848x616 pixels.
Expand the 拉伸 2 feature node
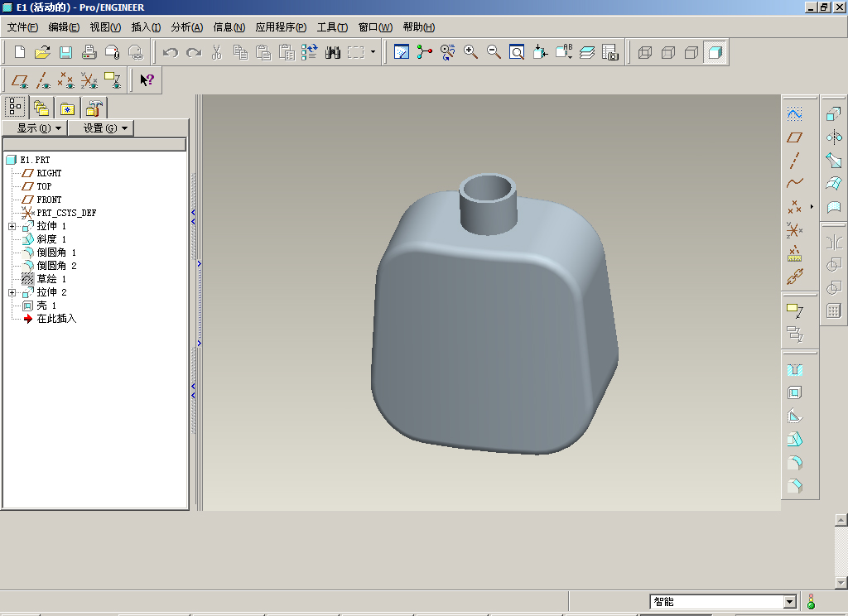(x=12, y=292)
